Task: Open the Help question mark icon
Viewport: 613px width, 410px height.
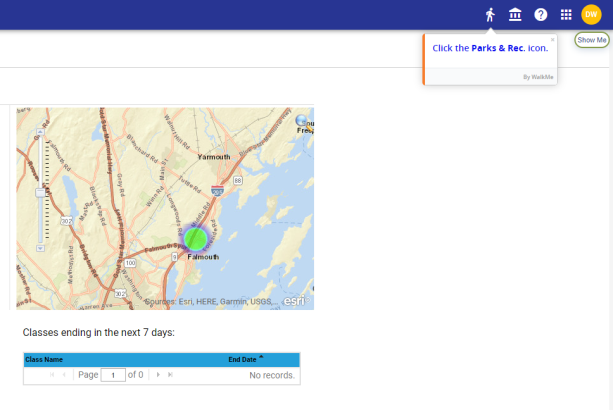Action: (x=541, y=14)
